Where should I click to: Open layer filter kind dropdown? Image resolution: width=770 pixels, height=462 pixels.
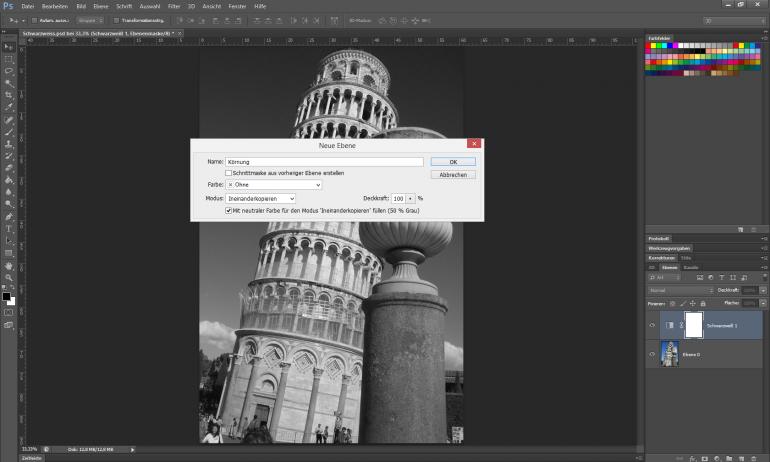point(665,278)
